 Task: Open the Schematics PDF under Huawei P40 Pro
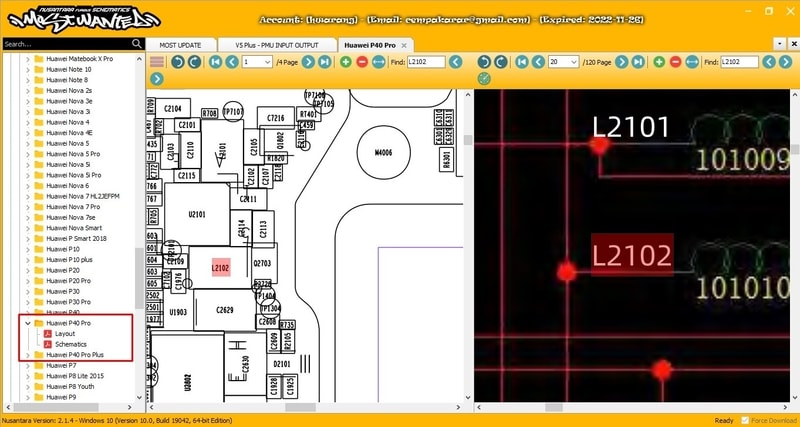click(x=71, y=344)
